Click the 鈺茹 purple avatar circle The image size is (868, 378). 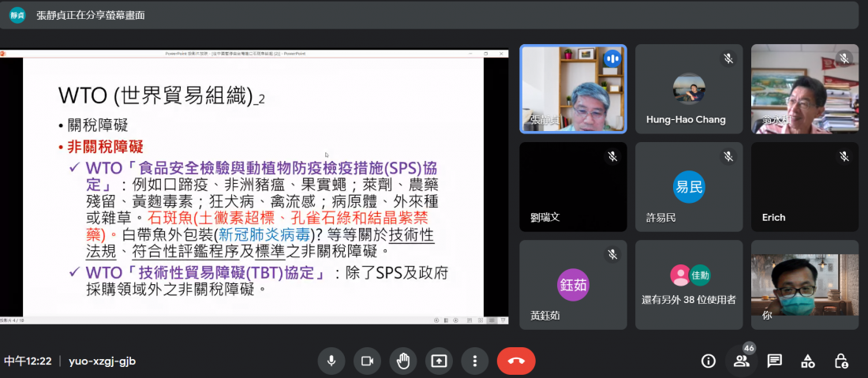(x=573, y=284)
